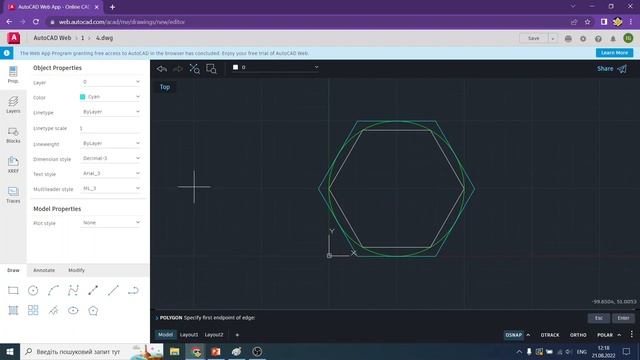Switch to the Draw tab

coord(13,270)
